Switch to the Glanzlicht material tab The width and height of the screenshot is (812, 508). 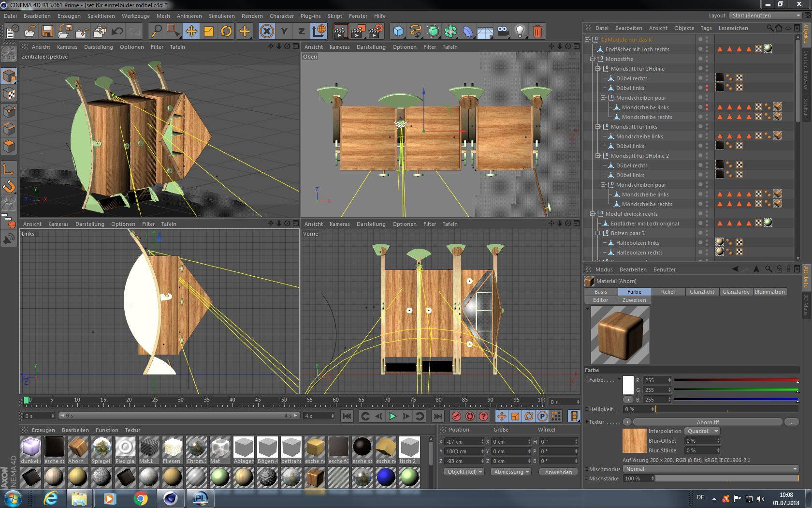tap(702, 292)
